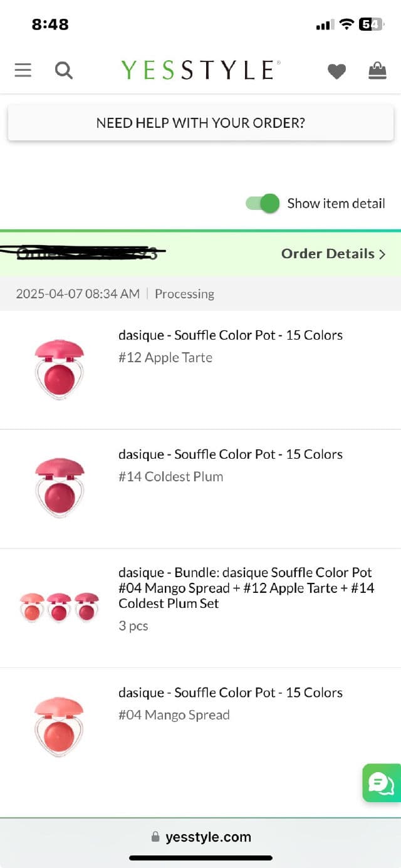Toggle the Show item detail switch

[263, 203]
